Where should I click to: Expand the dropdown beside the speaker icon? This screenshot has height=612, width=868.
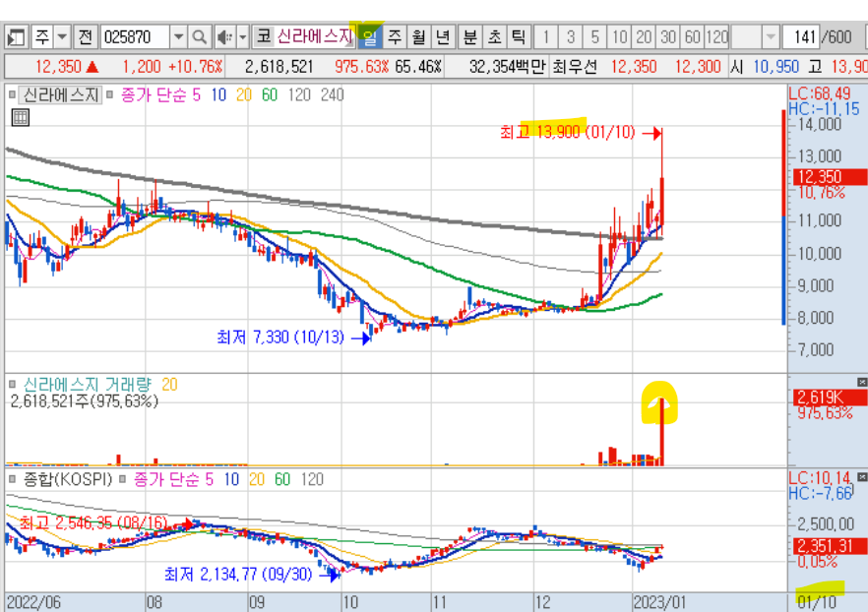(242, 37)
